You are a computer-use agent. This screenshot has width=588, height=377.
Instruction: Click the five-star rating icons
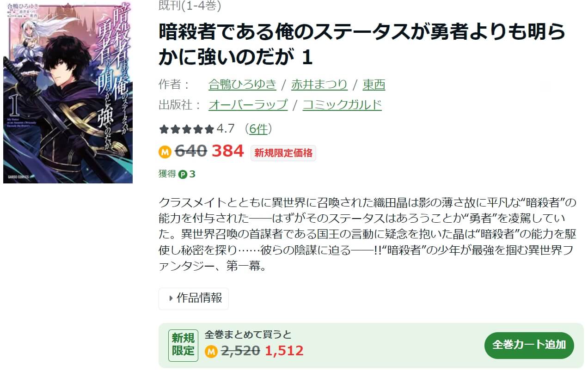pyautogui.click(x=187, y=129)
